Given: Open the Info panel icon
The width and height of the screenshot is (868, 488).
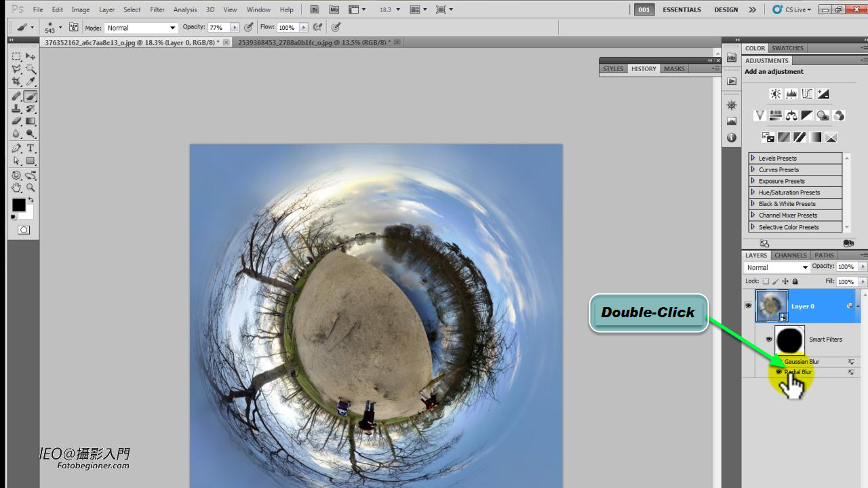Looking at the screenshot, I should click(731, 138).
